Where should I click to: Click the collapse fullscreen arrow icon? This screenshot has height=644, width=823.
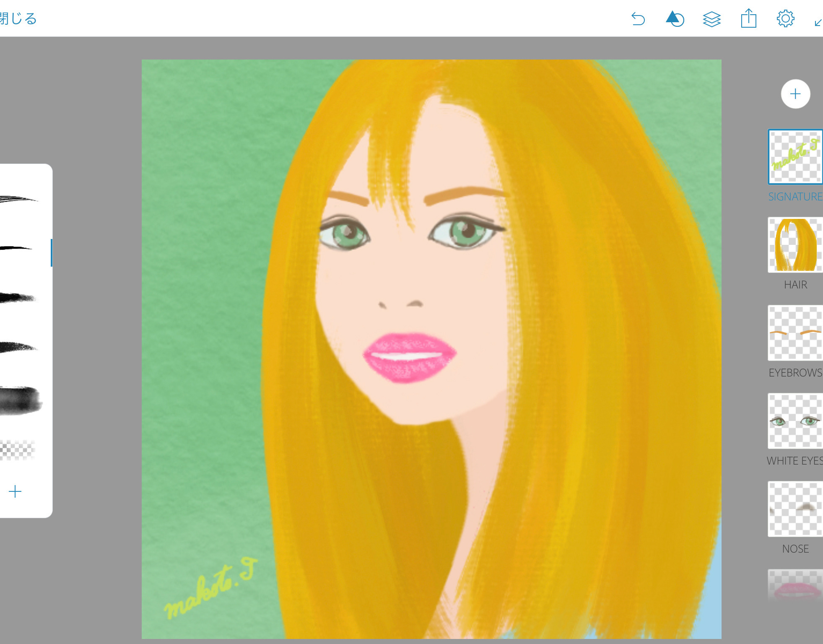point(818,22)
